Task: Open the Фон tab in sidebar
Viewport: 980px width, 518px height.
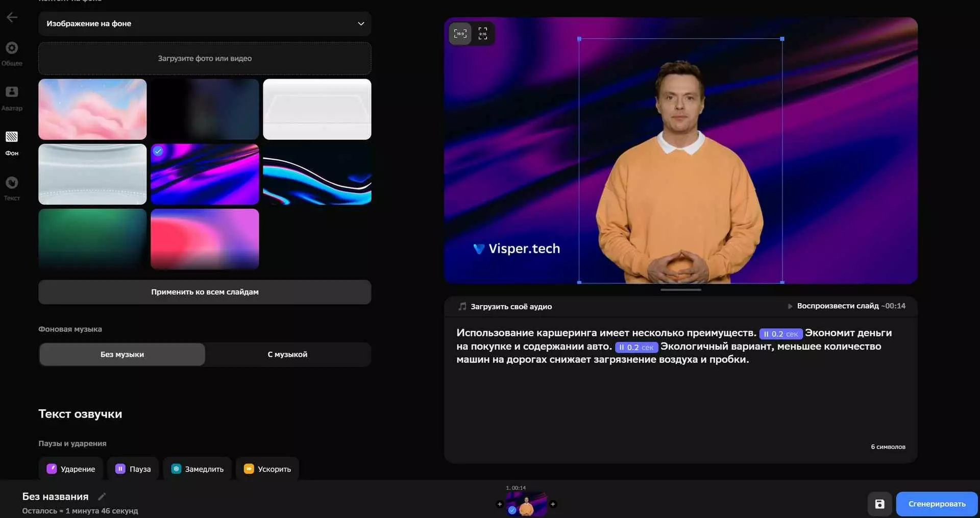Action: (12, 143)
